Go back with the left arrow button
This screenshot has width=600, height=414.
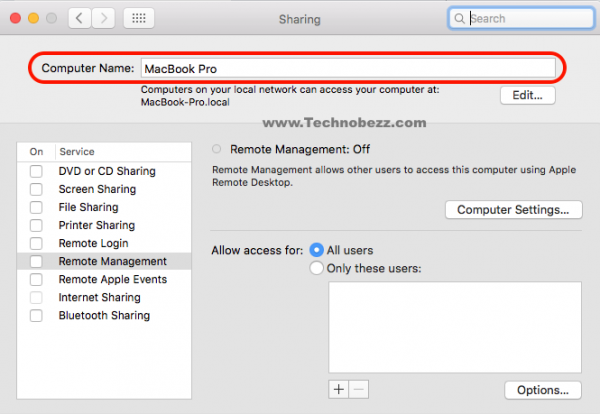[80, 18]
